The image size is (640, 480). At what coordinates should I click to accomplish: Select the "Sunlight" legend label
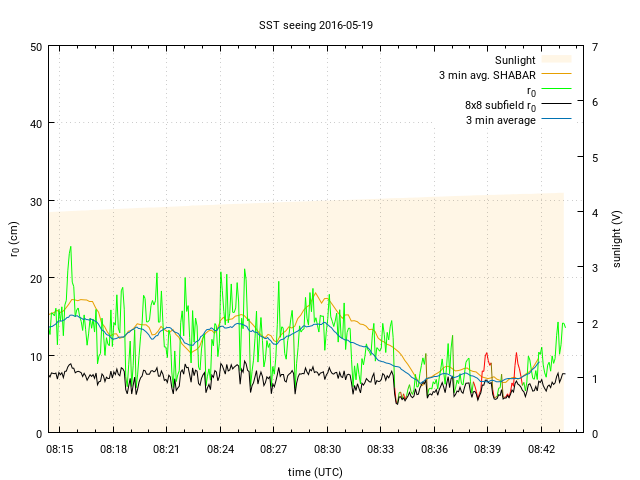point(515,60)
